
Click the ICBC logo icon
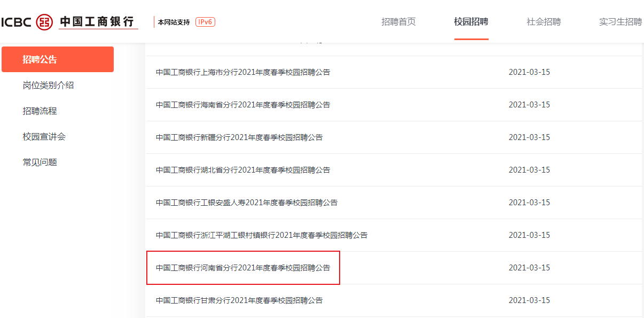(x=44, y=22)
